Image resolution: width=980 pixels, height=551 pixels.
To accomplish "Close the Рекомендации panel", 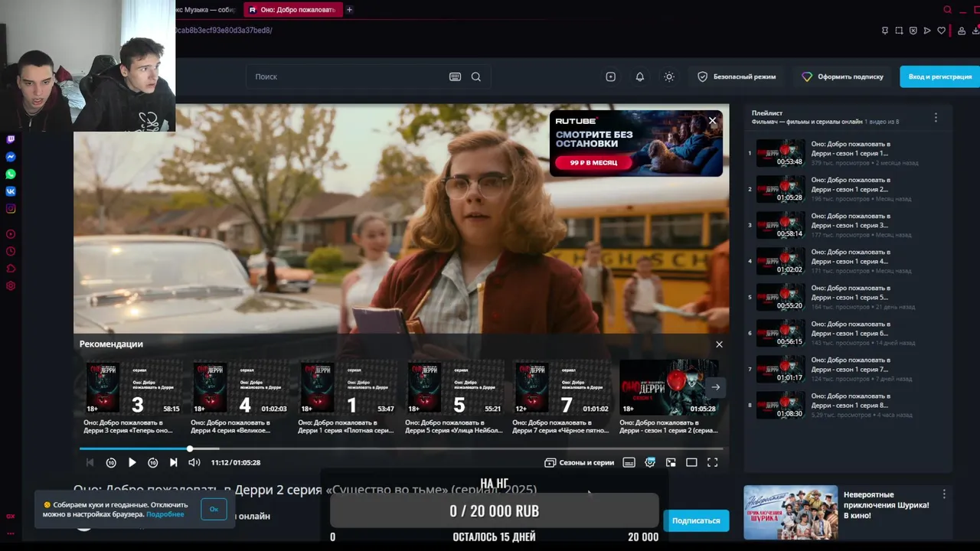I will [x=719, y=344].
